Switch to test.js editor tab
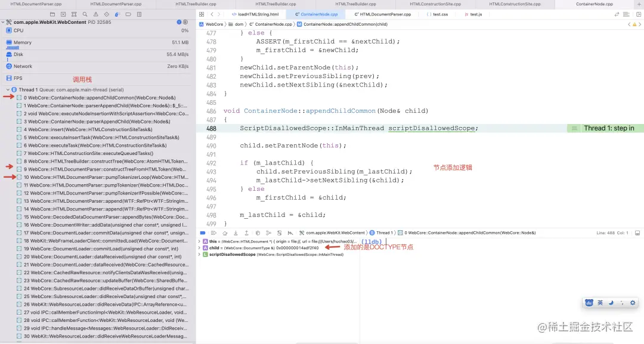Screen dimensions: 644x344 tap(473, 14)
